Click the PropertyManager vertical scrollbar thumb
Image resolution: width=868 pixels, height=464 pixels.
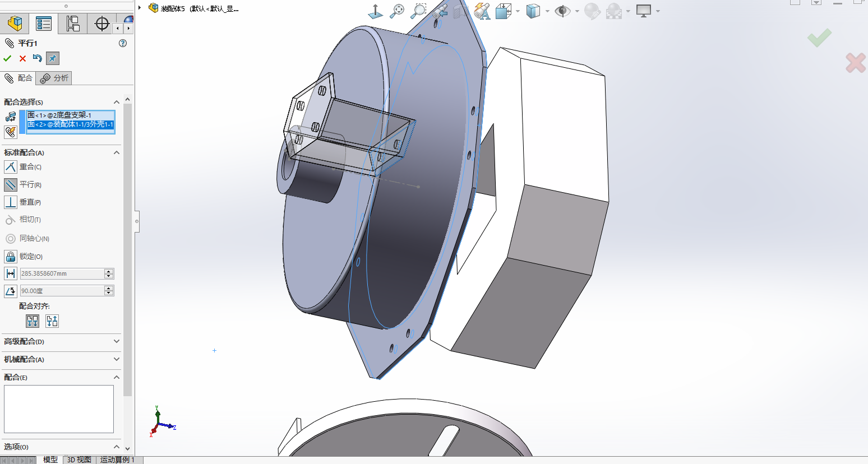128,249
